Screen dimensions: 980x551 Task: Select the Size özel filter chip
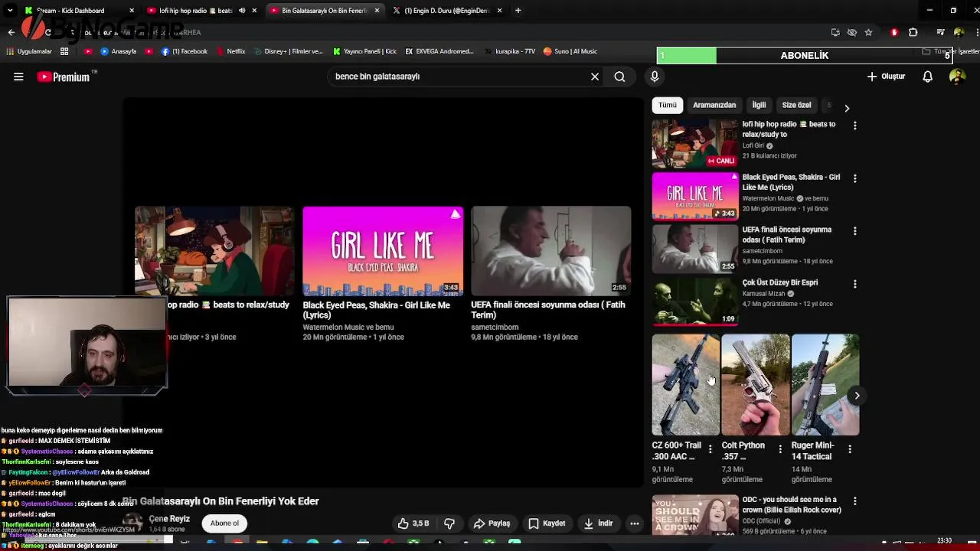click(796, 105)
